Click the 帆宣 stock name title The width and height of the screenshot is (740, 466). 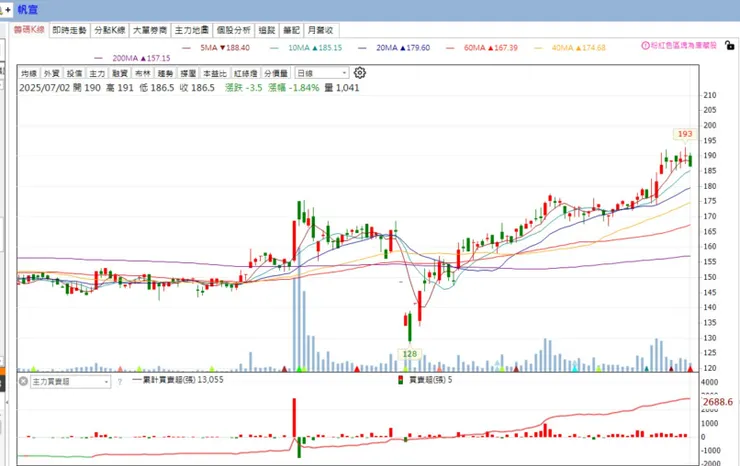(27, 9)
